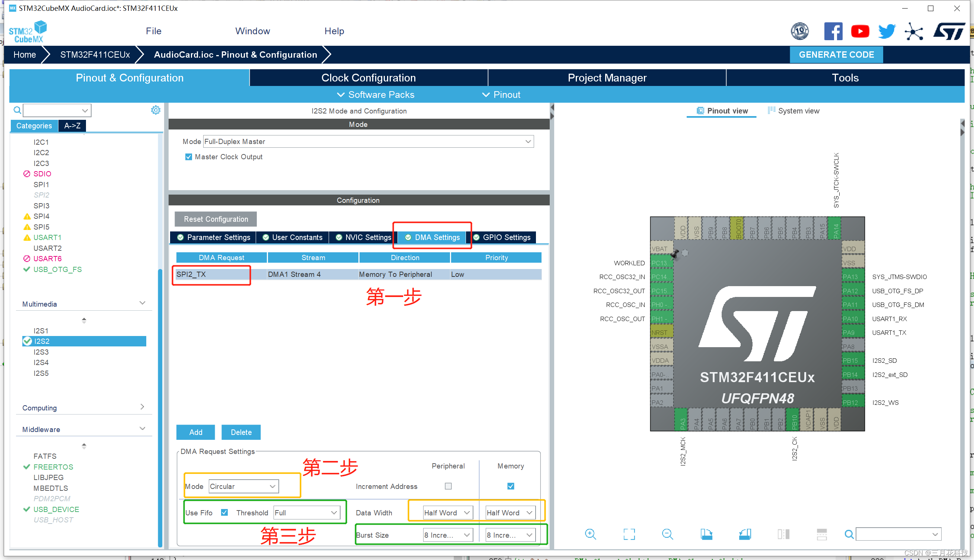Click the zoom in magnifier icon
This screenshot has width=974, height=560.
590,534
